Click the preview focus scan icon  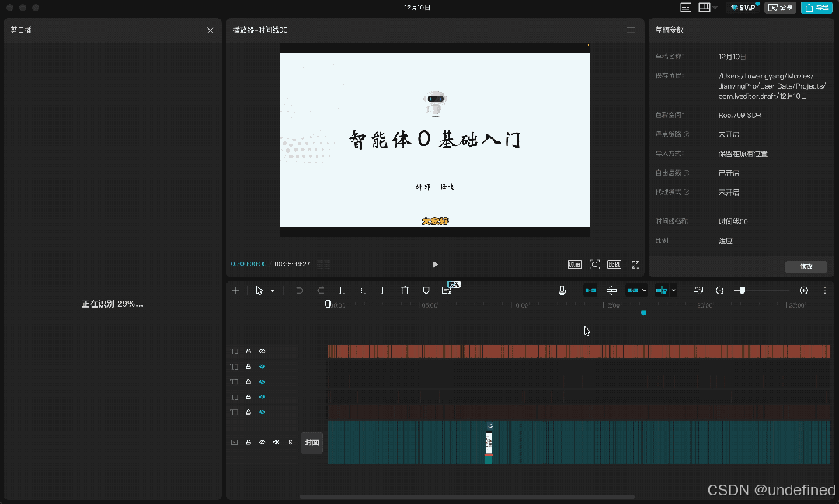594,264
